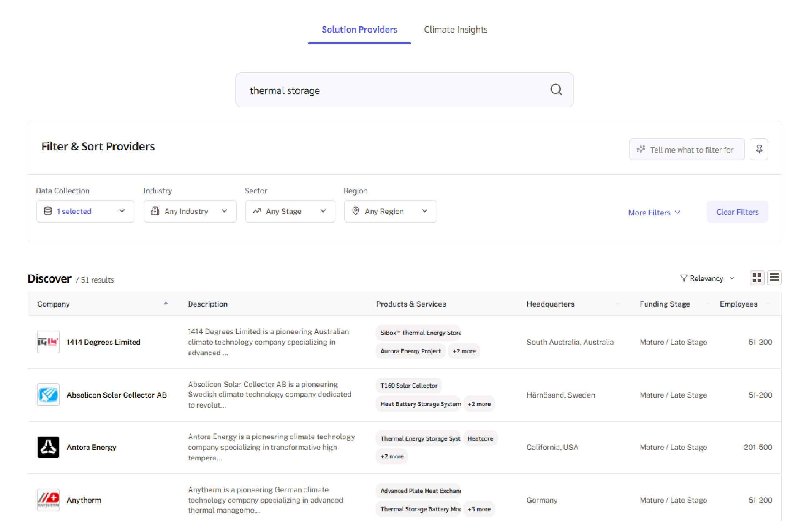Click the Antora Energy logo
812x521 pixels.
pos(48,447)
